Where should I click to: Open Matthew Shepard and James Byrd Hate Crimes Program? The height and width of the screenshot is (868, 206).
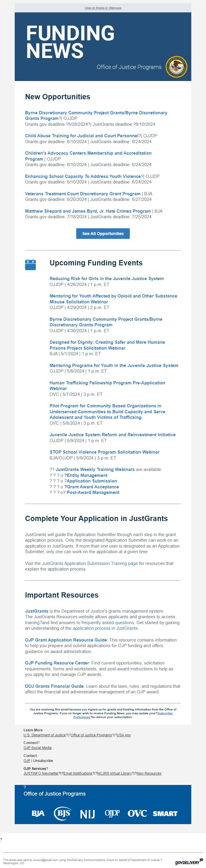[x=88, y=211]
